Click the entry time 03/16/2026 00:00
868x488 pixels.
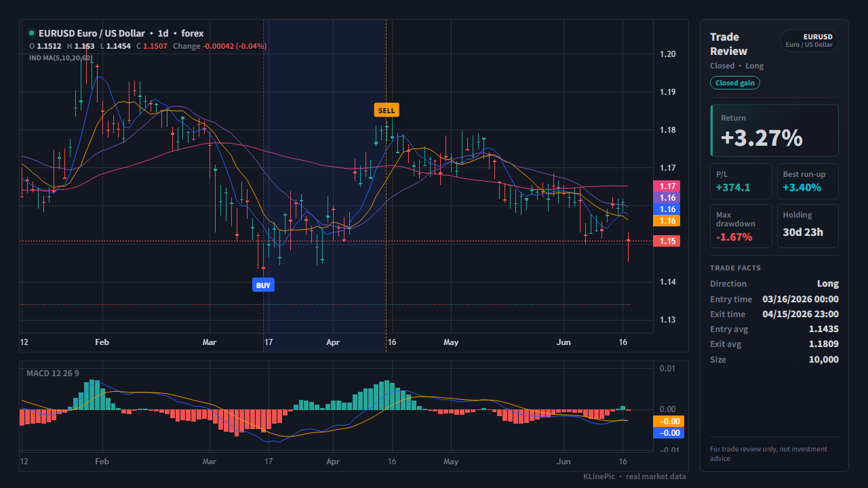(x=800, y=299)
